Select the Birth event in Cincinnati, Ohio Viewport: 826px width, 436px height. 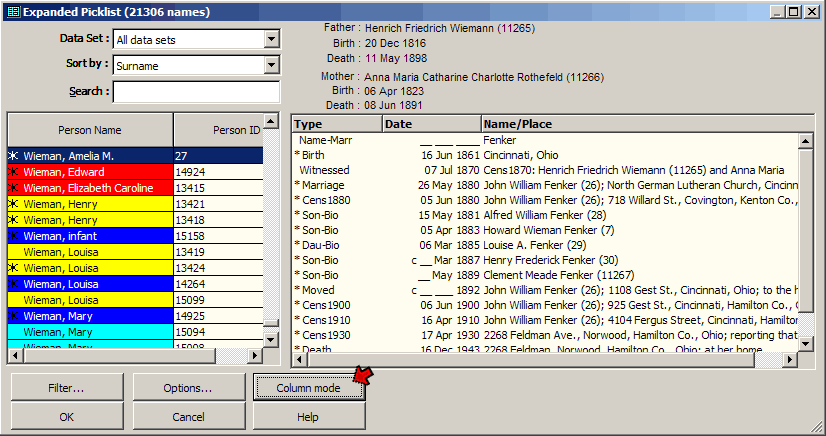pos(545,155)
